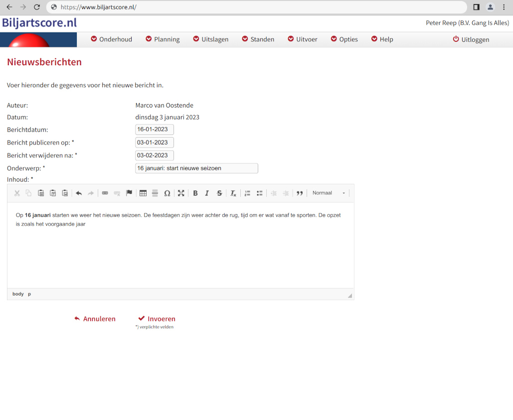
Task: Expand the Uitslagen menu
Action: tap(210, 39)
